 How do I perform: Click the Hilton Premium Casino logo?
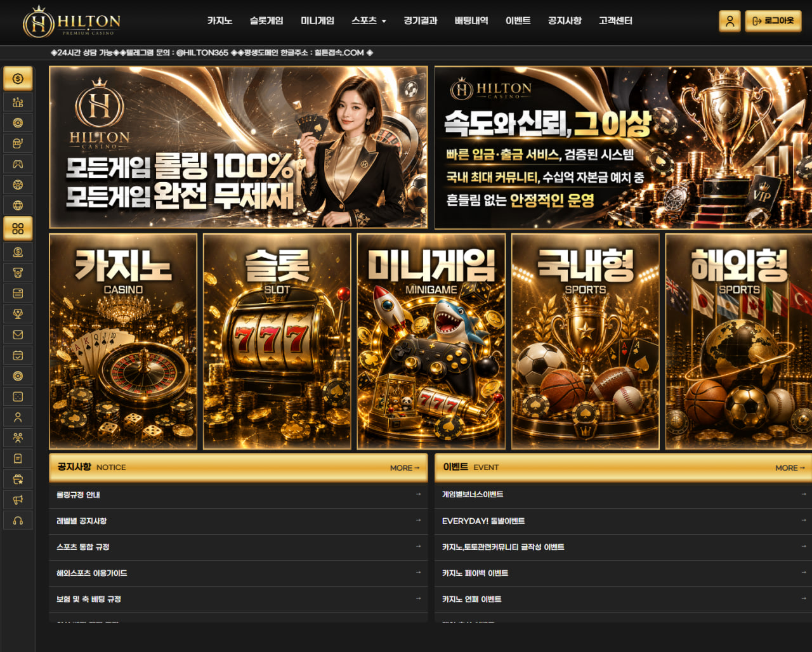(72, 22)
